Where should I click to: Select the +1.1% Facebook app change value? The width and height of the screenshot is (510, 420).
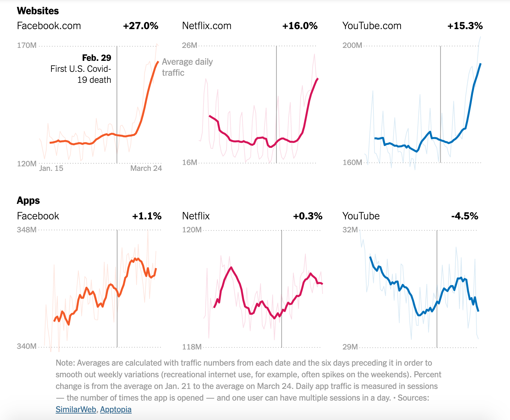point(147,216)
